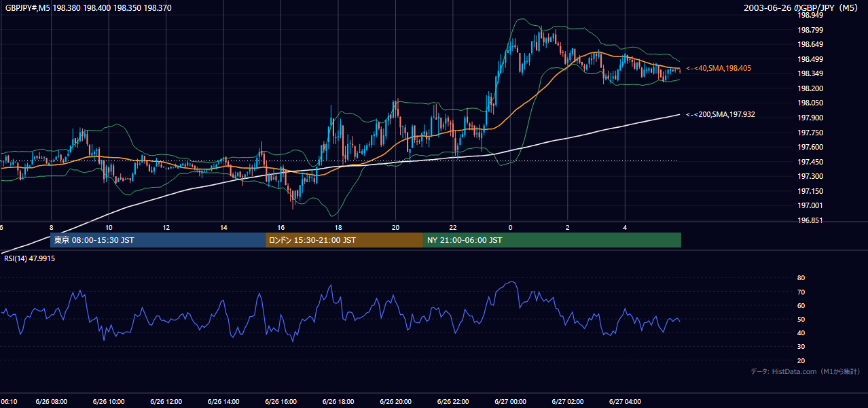Click the 198.200 price axis label
Viewport: 868px width, 408px height.
pos(810,88)
